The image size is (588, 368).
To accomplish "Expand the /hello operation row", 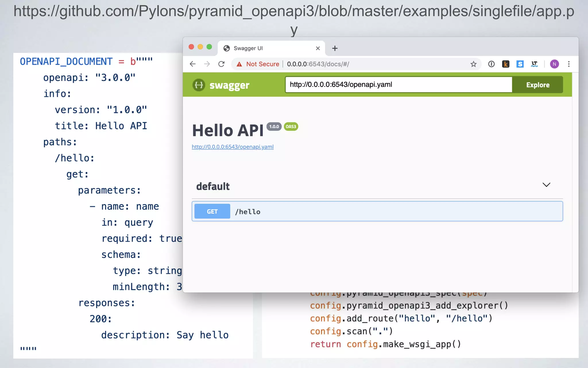I will (377, 211).
